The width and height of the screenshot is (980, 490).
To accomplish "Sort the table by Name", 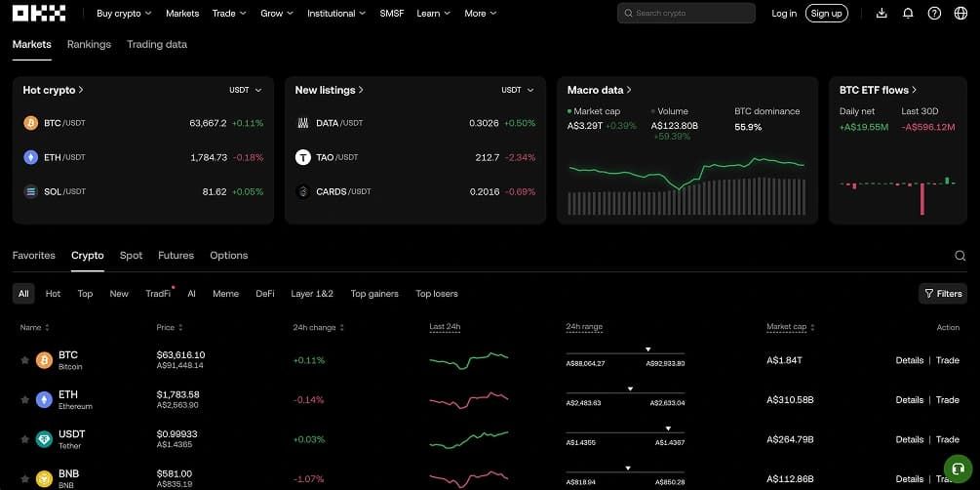I will tap(34, 327).
